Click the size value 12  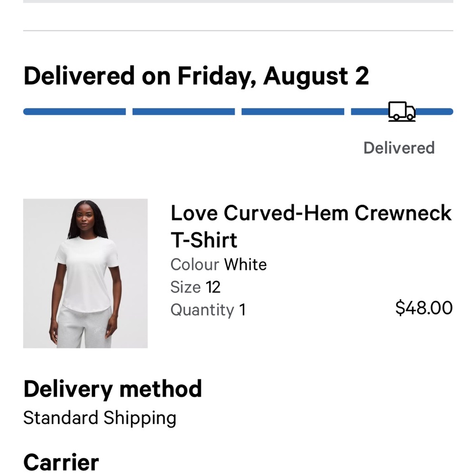(x=213, y=287)
